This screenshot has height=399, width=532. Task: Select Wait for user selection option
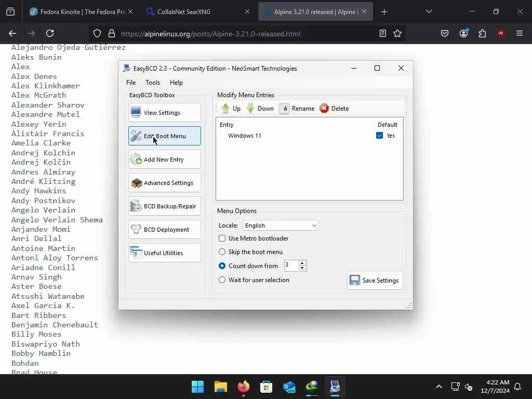222,280
